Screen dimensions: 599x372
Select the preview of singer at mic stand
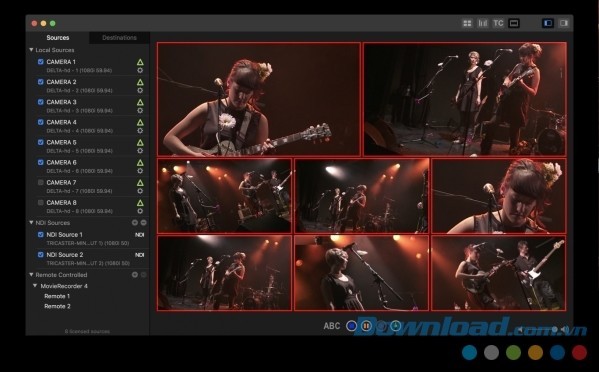coord(362,273)
